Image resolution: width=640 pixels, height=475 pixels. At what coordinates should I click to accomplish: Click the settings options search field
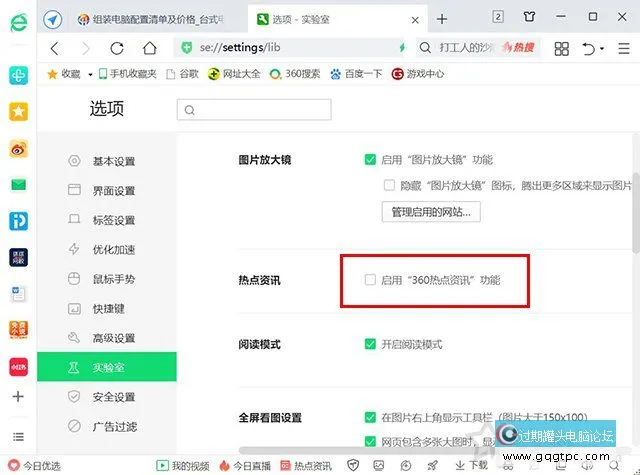tap(254, 110)
